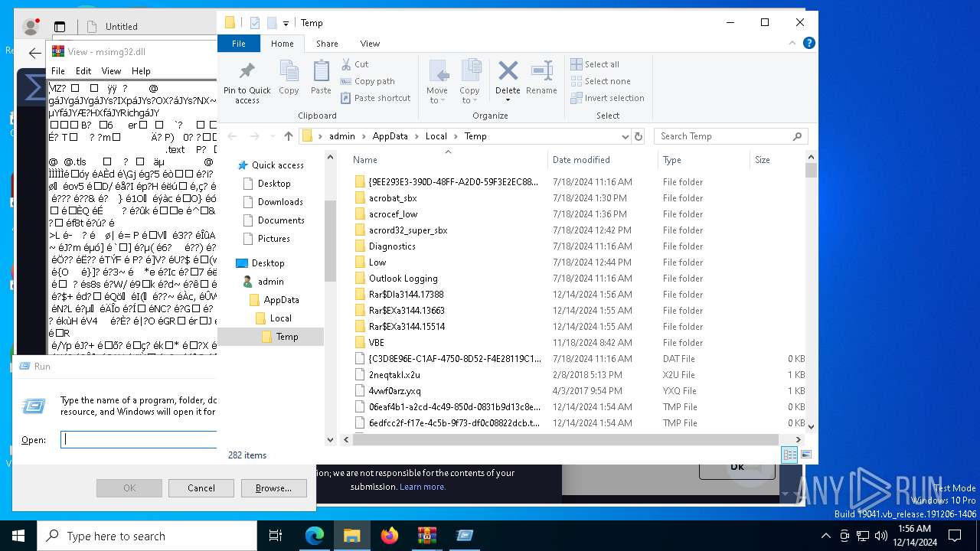
Task: Switch to Large icons view layout
Action: click(x=805, y=455)
